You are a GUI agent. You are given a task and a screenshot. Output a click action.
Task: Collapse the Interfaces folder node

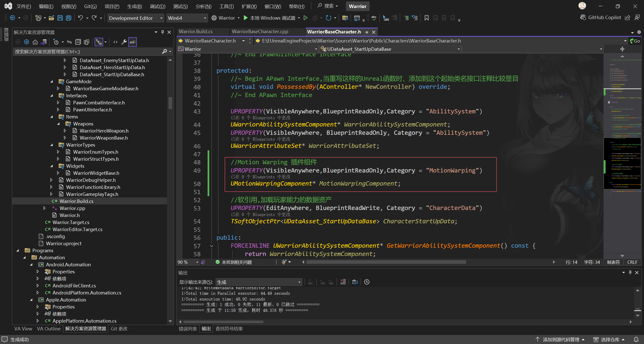coord(52,96)
